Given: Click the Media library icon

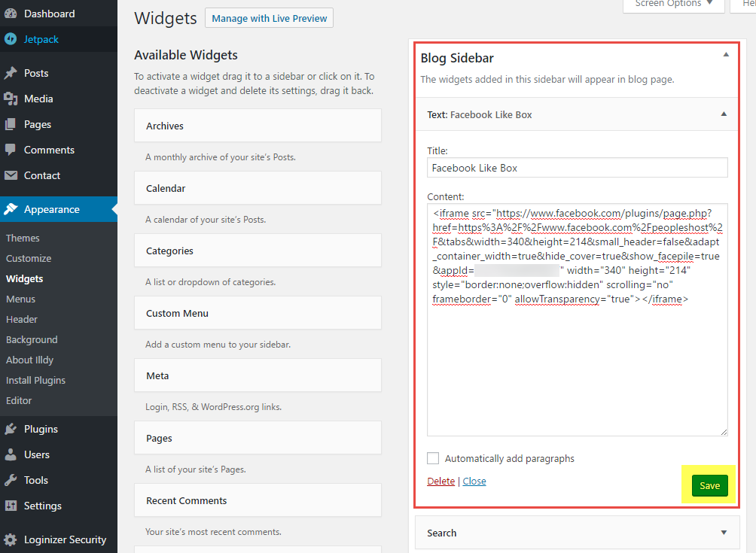Looking at the screenshot, I should pyautogui.click(x=11, y=99).
